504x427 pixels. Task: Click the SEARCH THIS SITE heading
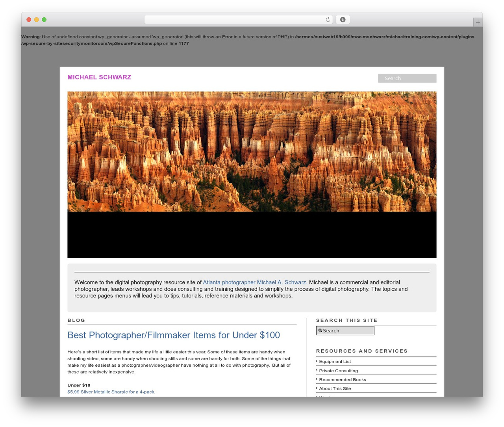tap(346, 320)
